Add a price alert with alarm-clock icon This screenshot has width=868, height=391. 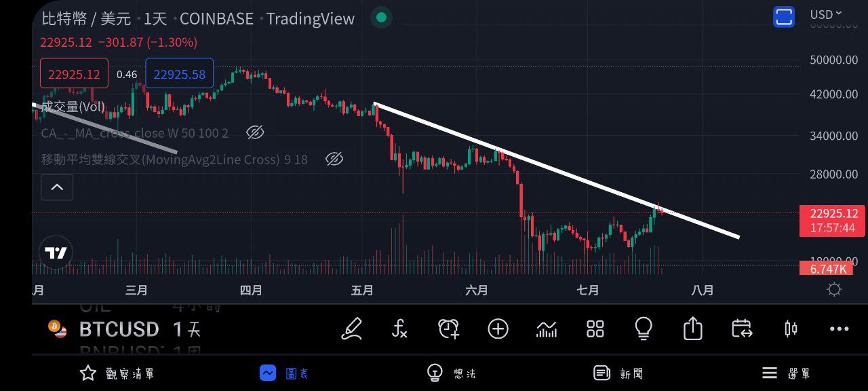point(448,329)
